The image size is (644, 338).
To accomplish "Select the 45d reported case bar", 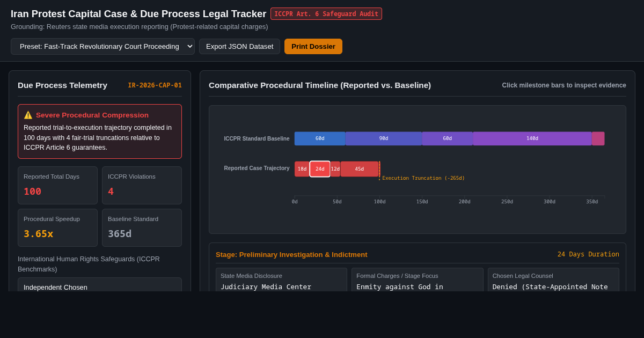I will 360,169.
